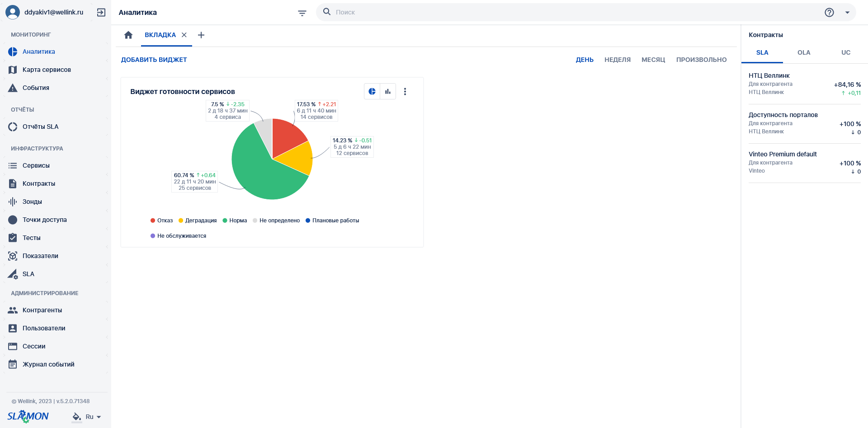Open the Ru language dropdown
868x428 pixels.
pyautogui.click(x=93, y=417)
